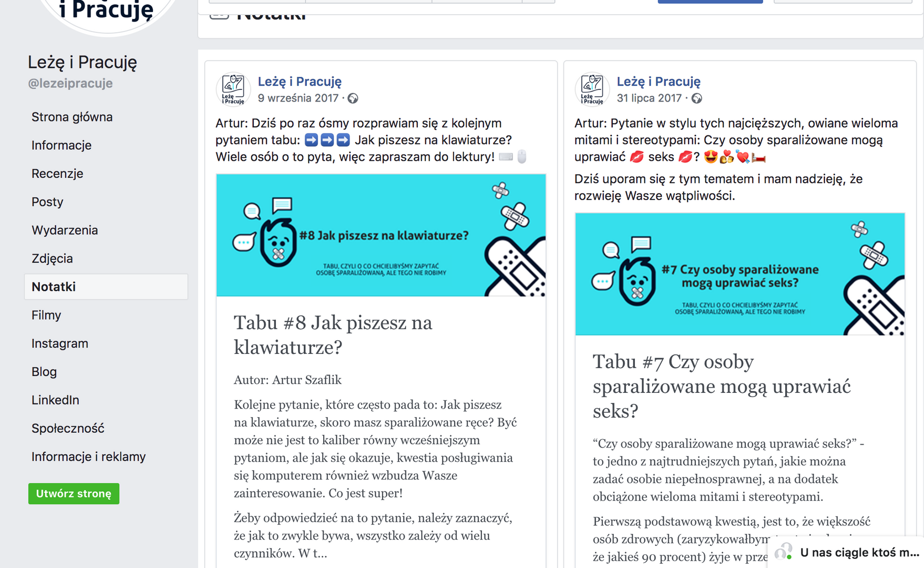
Task: Click globe privacy icon on 9 września post
Action: click(353, 98)
